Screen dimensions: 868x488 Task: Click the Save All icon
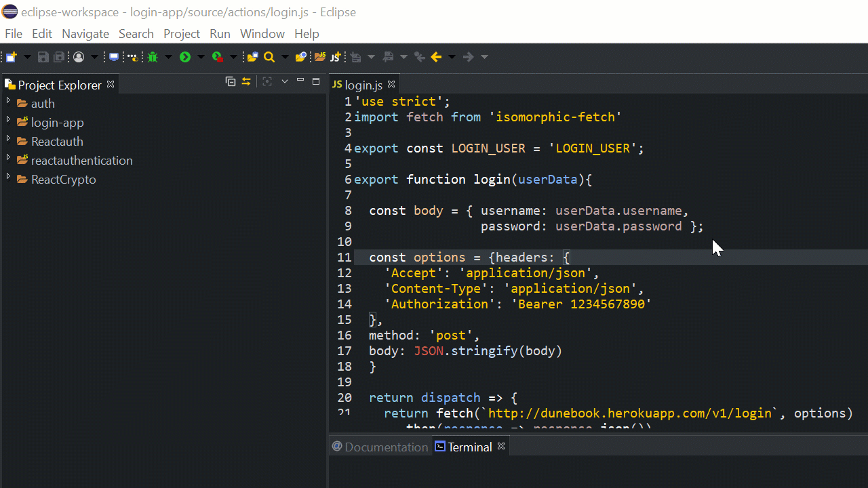59,57
